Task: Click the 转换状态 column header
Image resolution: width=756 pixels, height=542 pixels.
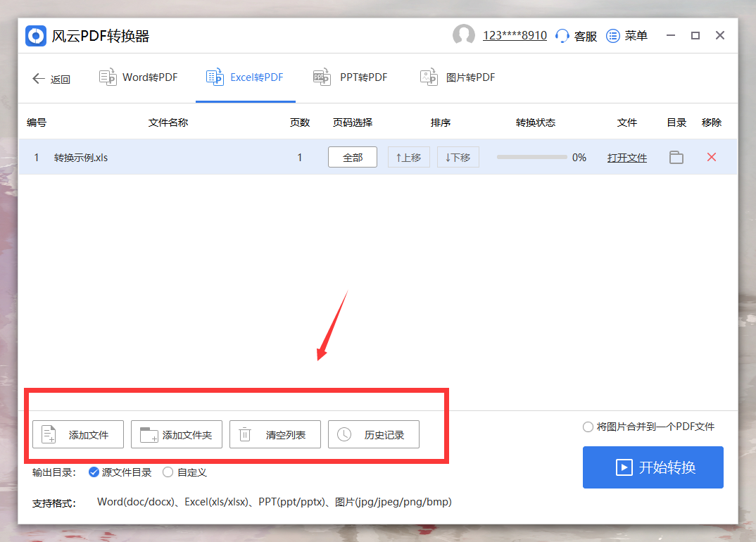Action: [536, 122]
